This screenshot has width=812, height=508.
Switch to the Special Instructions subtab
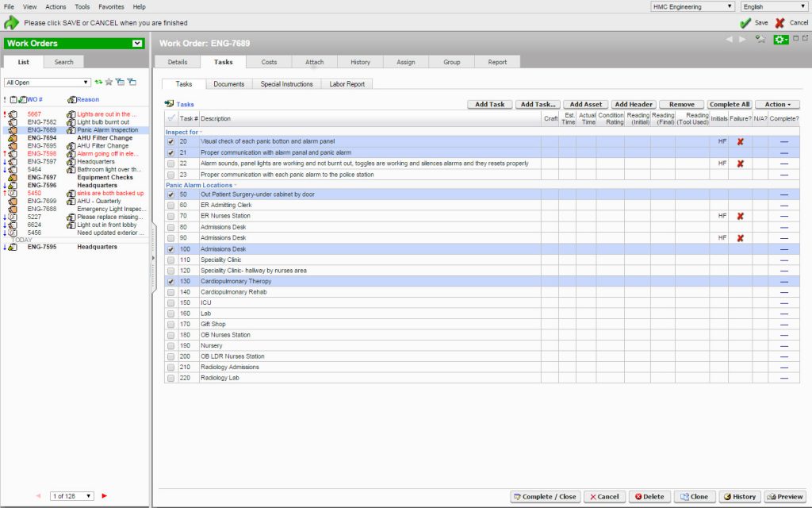point(286,84)
